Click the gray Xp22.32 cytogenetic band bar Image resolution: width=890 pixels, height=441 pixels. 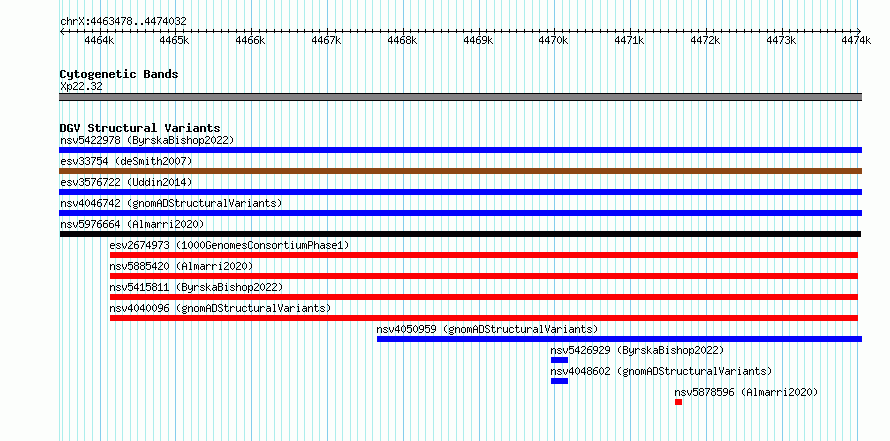[460, 96]
